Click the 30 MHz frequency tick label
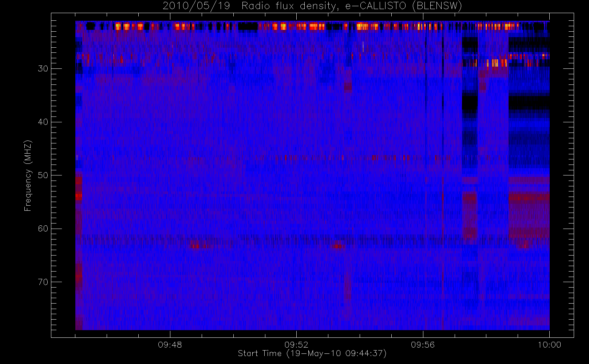 click(43, 68)
